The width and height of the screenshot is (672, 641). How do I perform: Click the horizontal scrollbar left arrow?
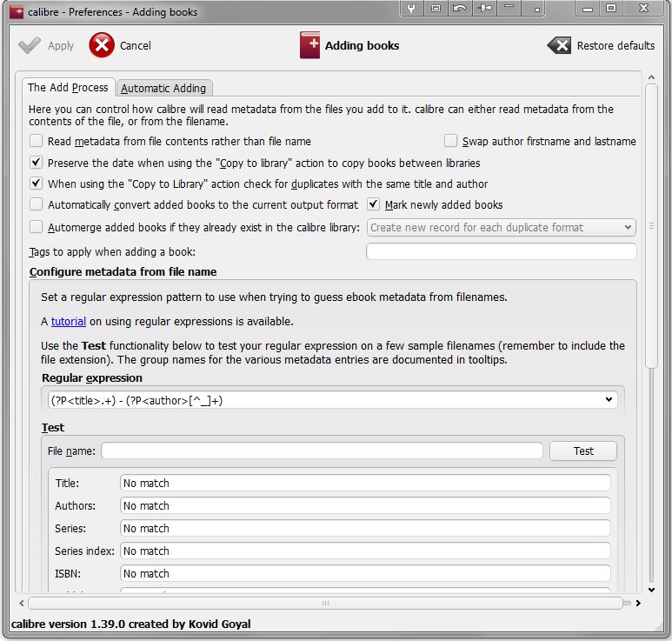click(x=22, y=603)
